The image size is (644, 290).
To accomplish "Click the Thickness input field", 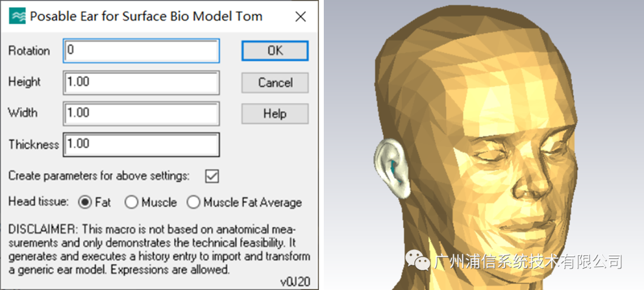I will click(141, 144).
